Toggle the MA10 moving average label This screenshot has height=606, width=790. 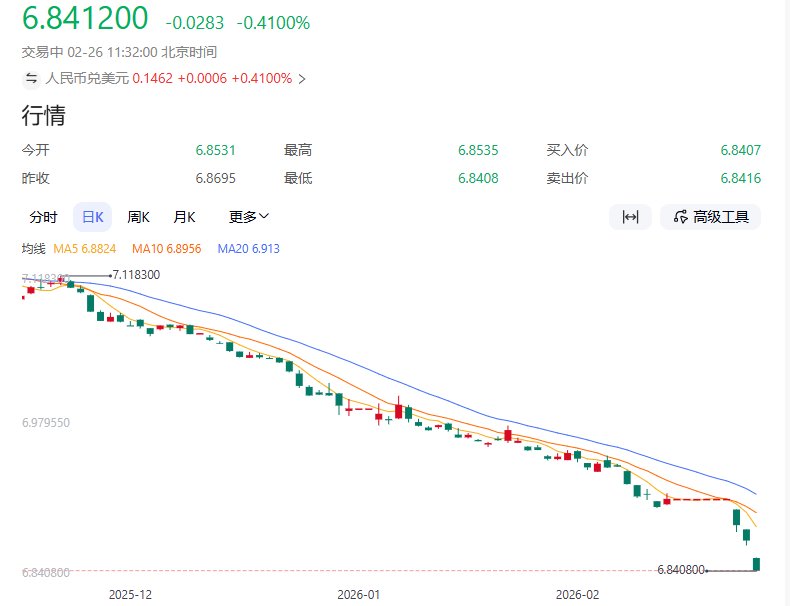(167, 248)
